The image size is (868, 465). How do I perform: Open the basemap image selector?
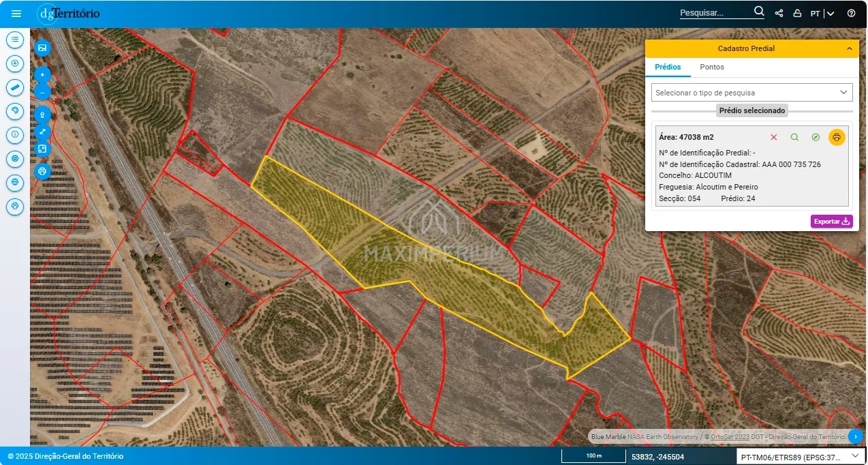(42, 48)
